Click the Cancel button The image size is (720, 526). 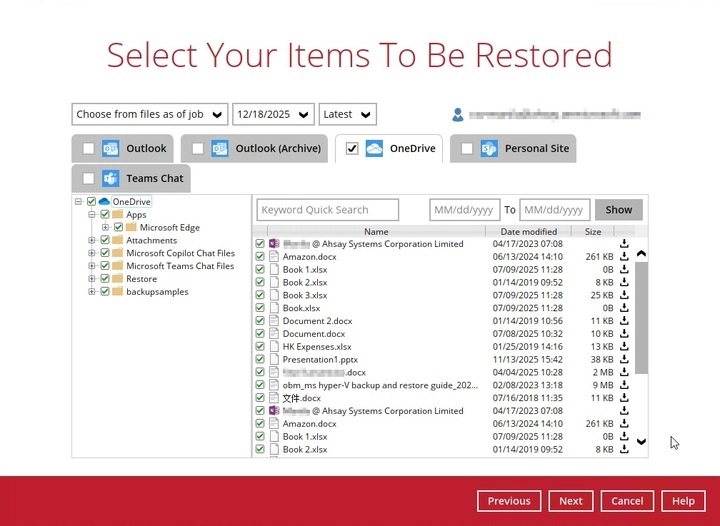coord(627,501)
